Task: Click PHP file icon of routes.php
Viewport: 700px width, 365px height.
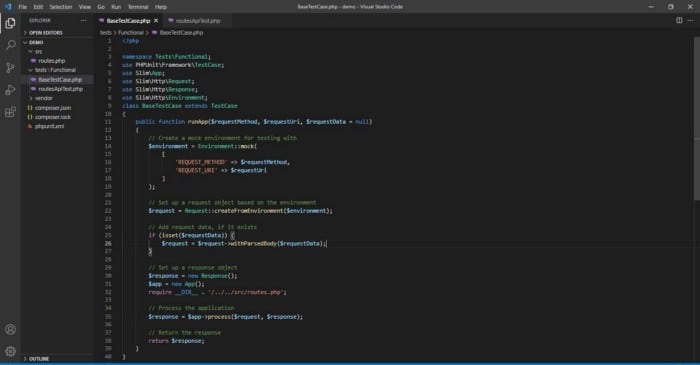Action: coord(33,61)
